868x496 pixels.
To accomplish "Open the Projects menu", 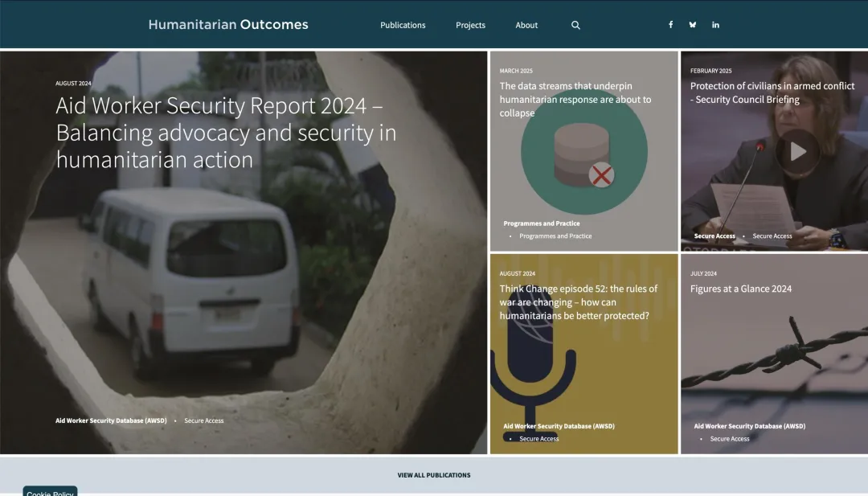I will point(470,25).
